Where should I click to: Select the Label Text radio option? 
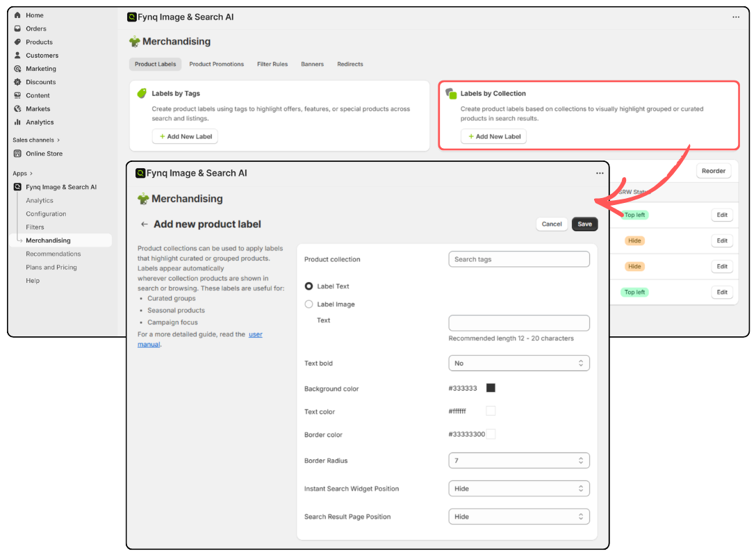click(x=309, y=286)
